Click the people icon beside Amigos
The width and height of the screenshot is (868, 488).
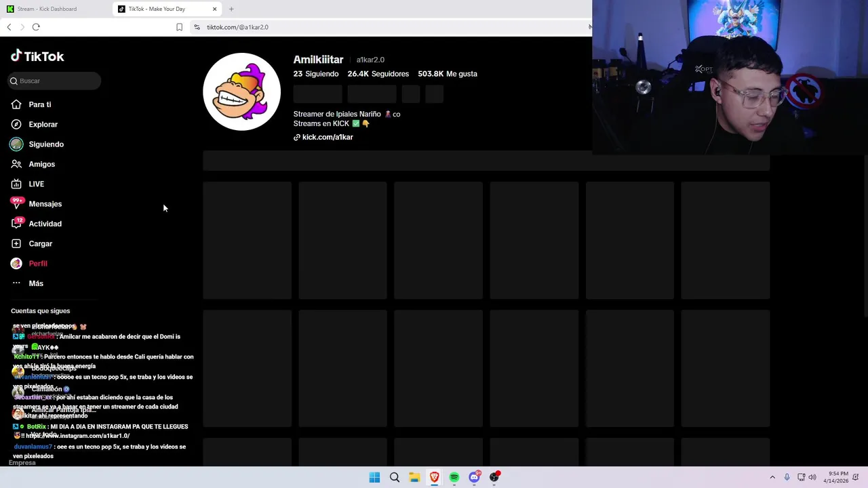16,164
